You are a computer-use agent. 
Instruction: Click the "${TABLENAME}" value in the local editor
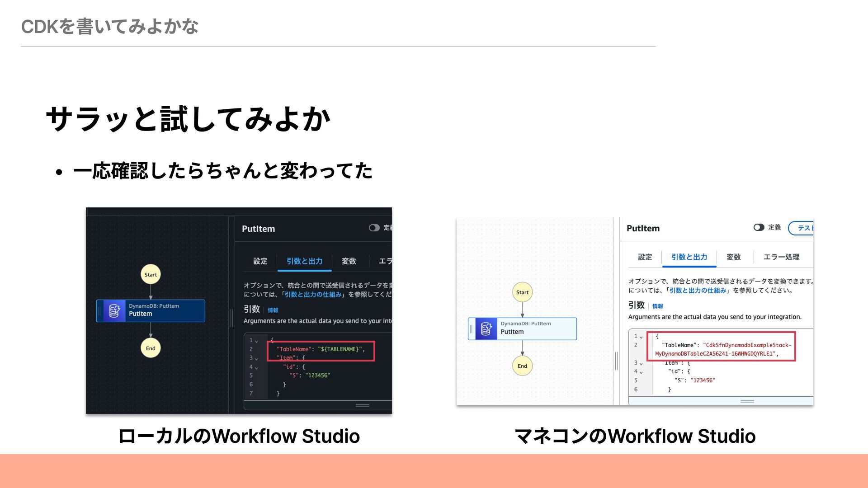click(340, 349)
